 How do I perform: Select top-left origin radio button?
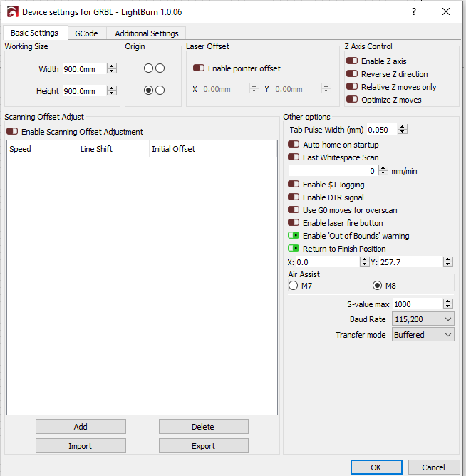[148, 68]
